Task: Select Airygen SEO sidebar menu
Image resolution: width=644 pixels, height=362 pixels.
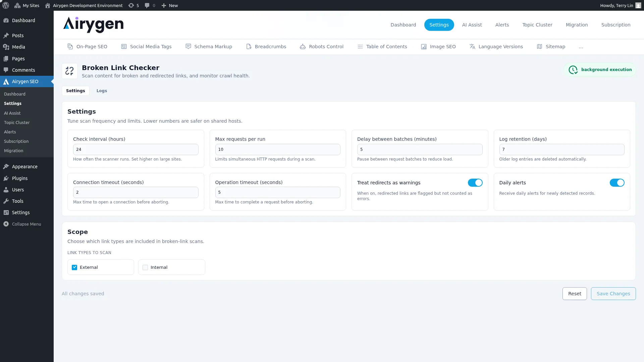Action: tap(27, 81)
